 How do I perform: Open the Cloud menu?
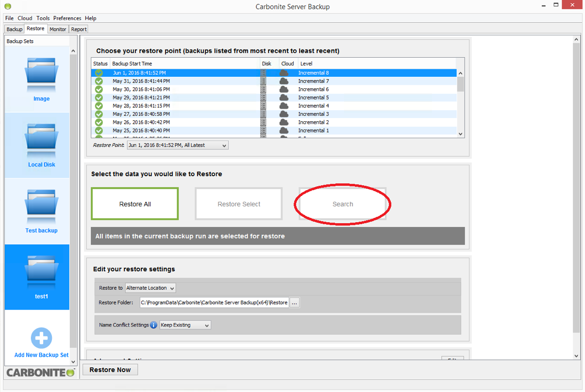tap(25, 18)
